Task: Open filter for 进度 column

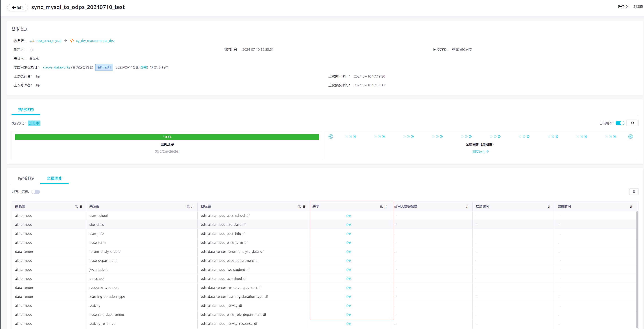Action: pyautogui.click(x=381, y=207)
